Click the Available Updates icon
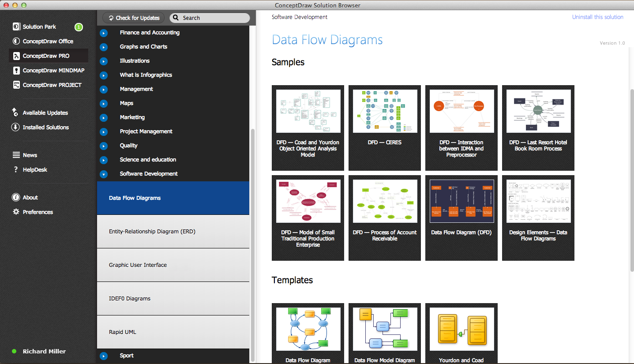 (15, 112)
